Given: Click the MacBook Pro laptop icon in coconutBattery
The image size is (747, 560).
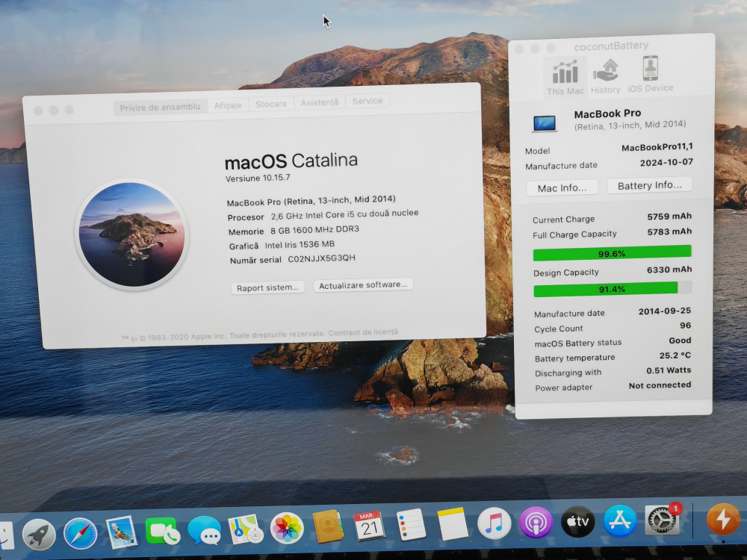Looking at the screenshot, I should tap(545, 123).
